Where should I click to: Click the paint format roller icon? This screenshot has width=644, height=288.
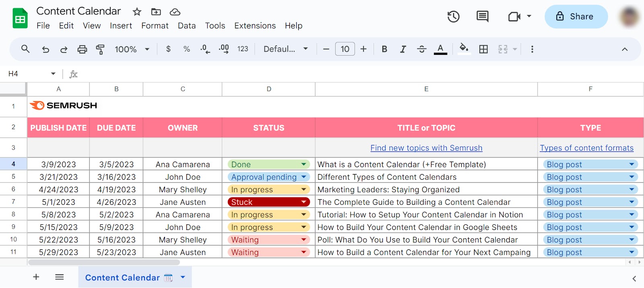coord(100,49)
